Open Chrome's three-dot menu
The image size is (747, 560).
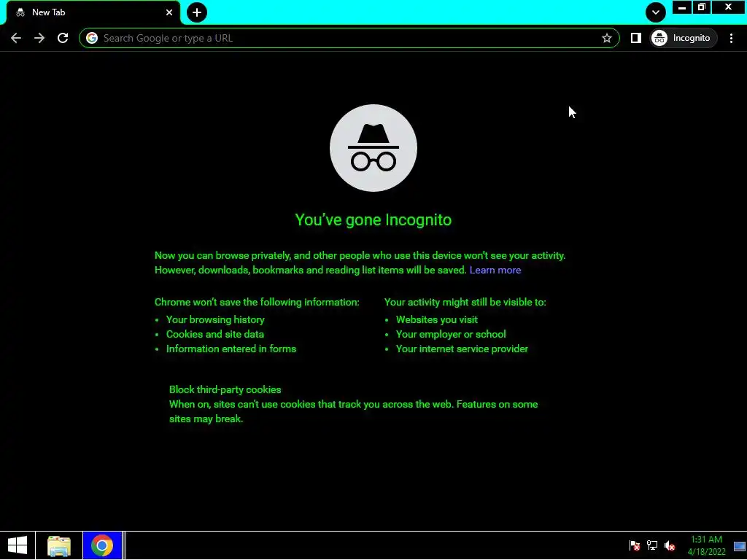coord(731,38)
